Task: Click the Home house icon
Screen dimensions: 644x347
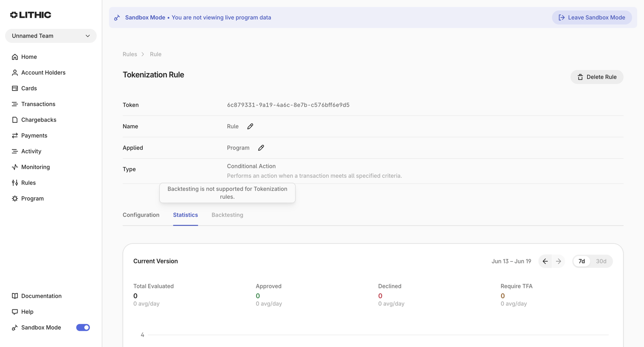Action: coord(15,57)
